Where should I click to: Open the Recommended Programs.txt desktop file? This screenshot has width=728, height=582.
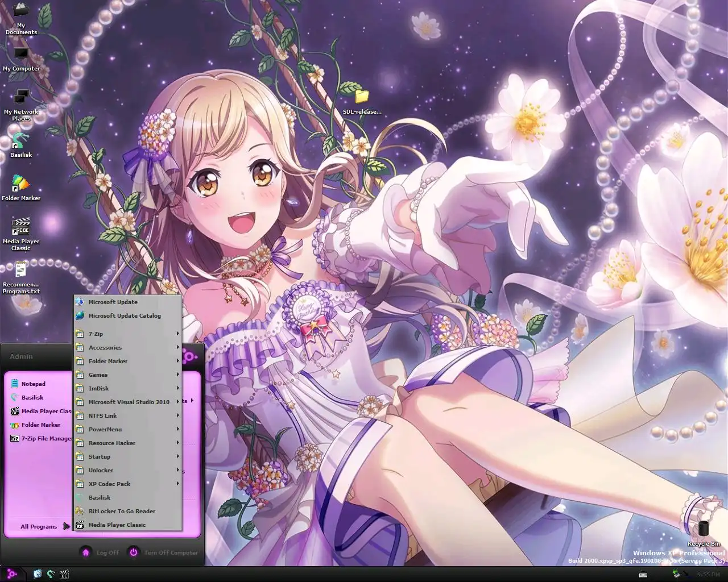click(x=21, y=277)
